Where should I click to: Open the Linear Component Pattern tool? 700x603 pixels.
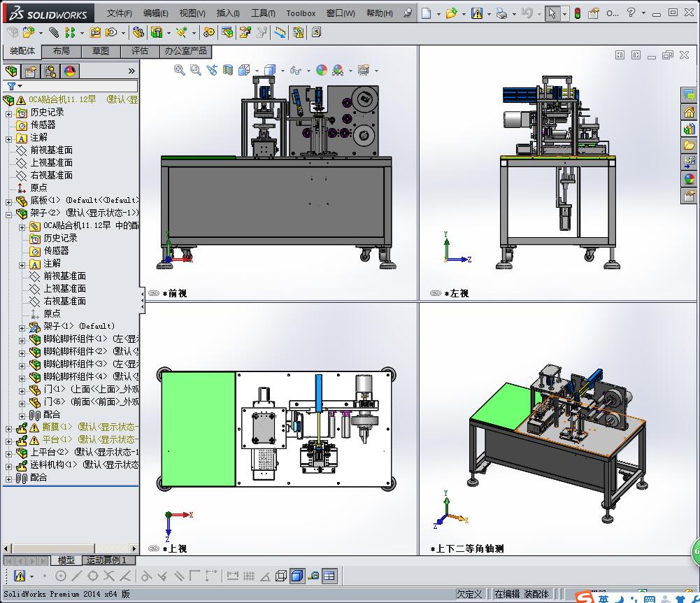tap(70, 32)
